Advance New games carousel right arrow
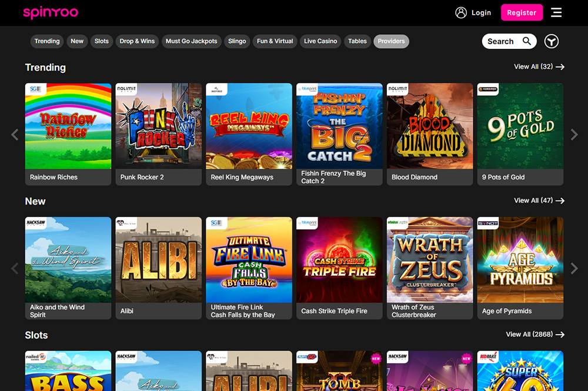Image resolution: width=588 pixels, height=391 pixels. pos(574,269)
